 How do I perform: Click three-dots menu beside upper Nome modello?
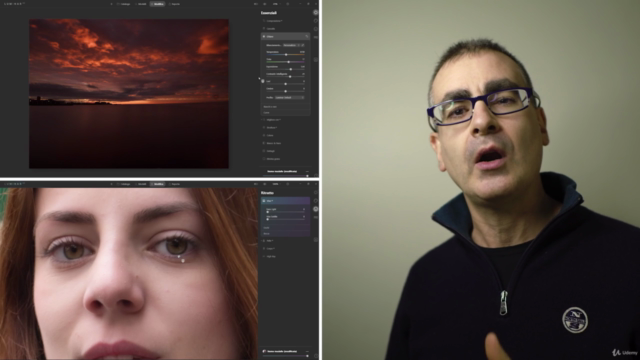click(x=307, y=171)
